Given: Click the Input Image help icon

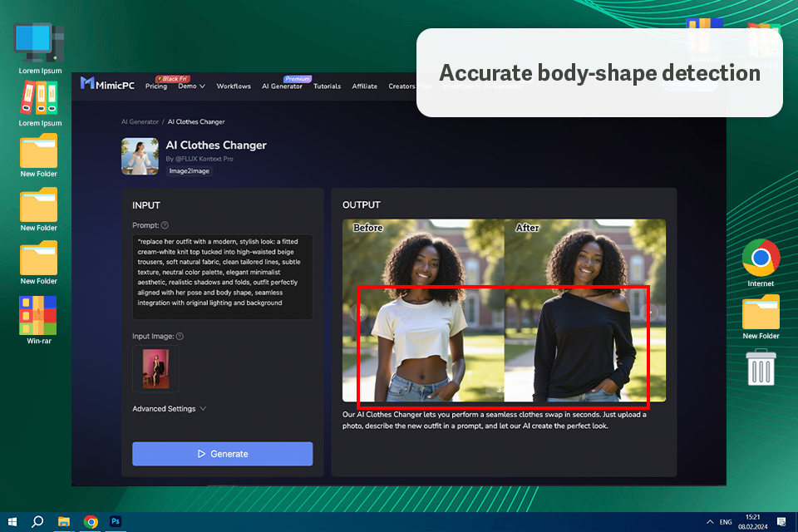Looking at the screenshot, I should coord(180,336).
